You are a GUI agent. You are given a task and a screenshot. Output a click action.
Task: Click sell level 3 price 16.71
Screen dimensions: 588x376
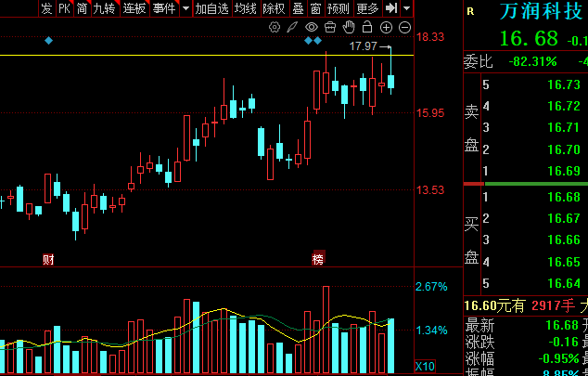(564, 127)
